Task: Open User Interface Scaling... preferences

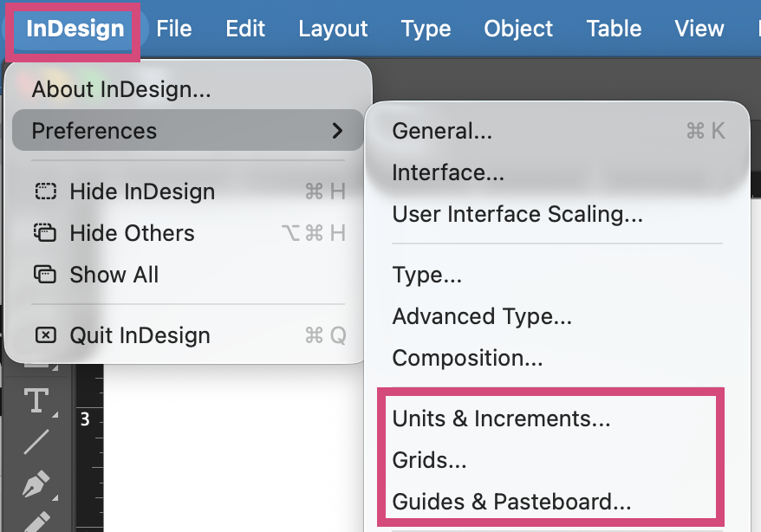Action: point(557,214)
